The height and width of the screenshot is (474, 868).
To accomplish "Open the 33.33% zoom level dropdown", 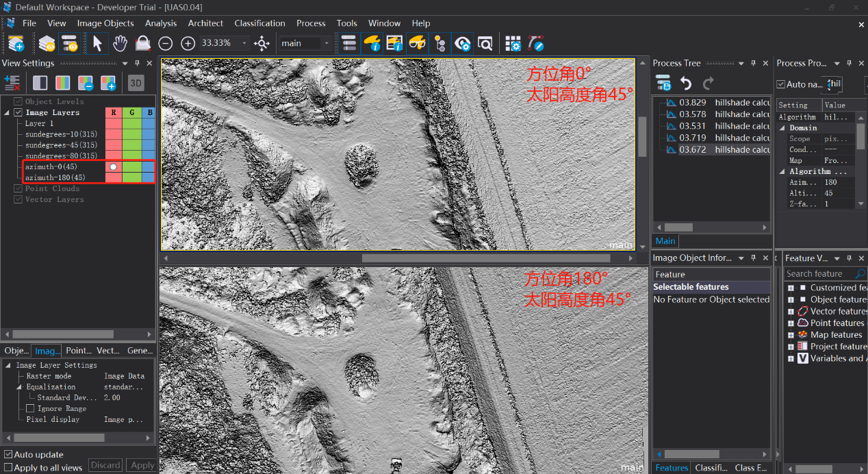I will 245,43.
